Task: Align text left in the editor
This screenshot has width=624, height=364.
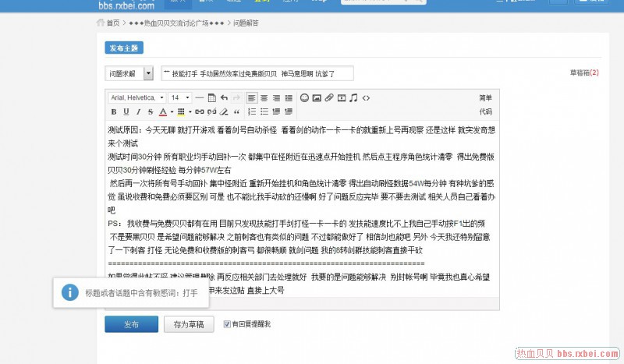Action: coord(251,97)
